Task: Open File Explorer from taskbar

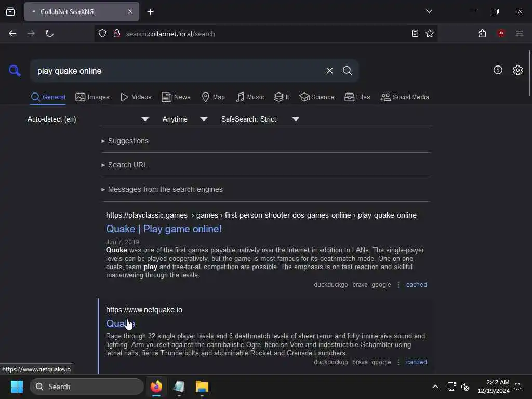Action: [x=202, y=387]
